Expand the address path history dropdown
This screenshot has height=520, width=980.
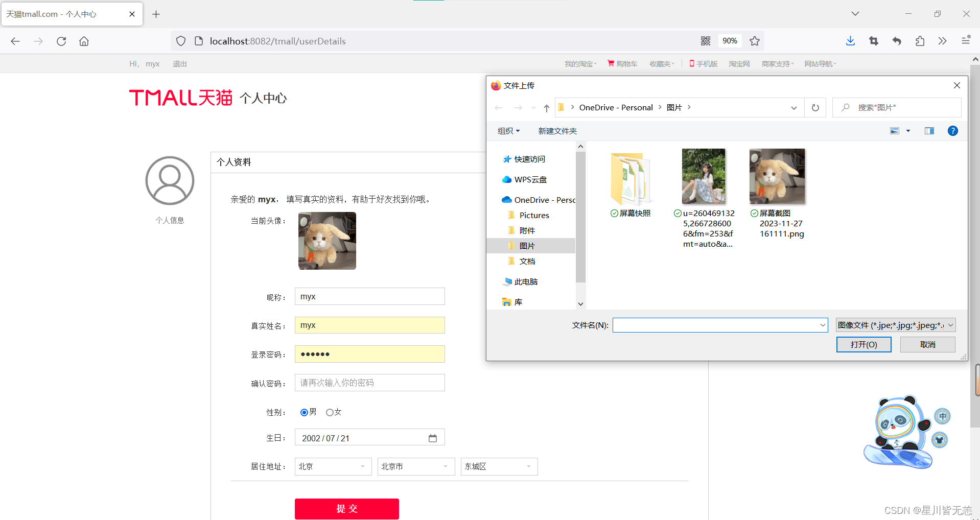(794, 108)
